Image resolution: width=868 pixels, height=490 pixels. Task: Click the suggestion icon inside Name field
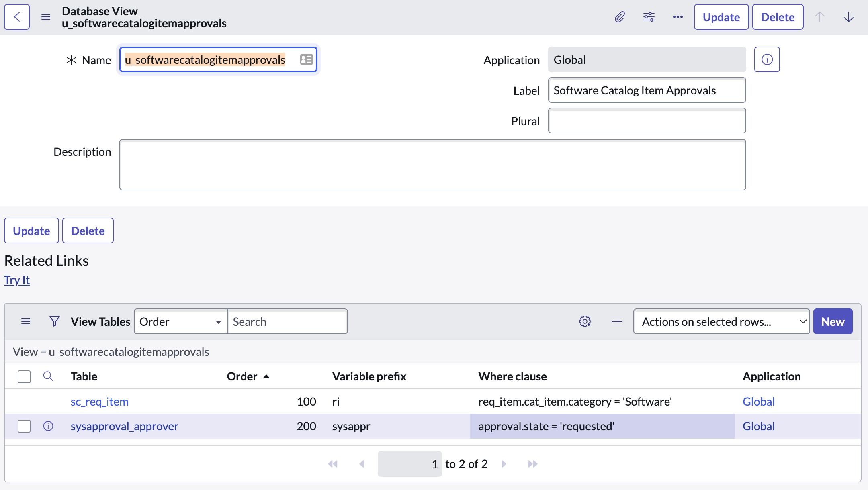tap(306, 59)
